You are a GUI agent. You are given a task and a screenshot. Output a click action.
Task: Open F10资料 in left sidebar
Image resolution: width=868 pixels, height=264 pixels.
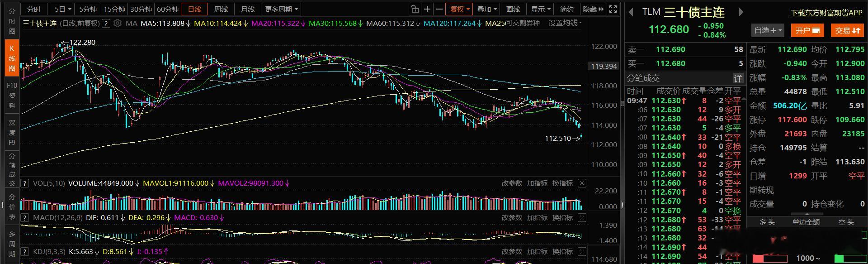pyautogui.click(x=12, y=95)
